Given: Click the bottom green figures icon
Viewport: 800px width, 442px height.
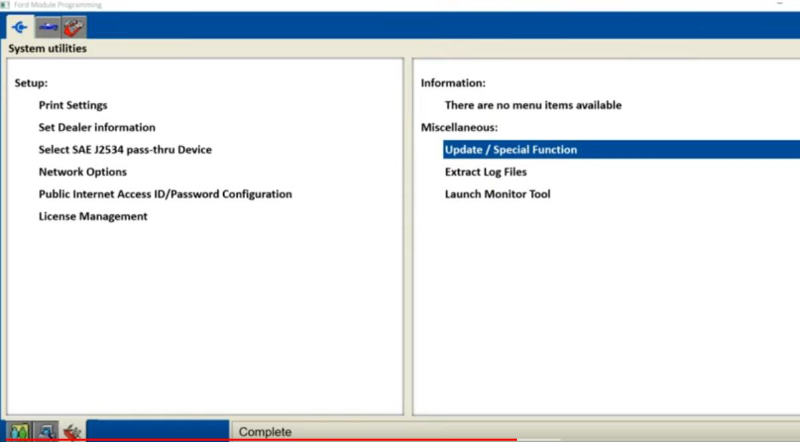Looking at the screenshot, I should pos(19,431).
